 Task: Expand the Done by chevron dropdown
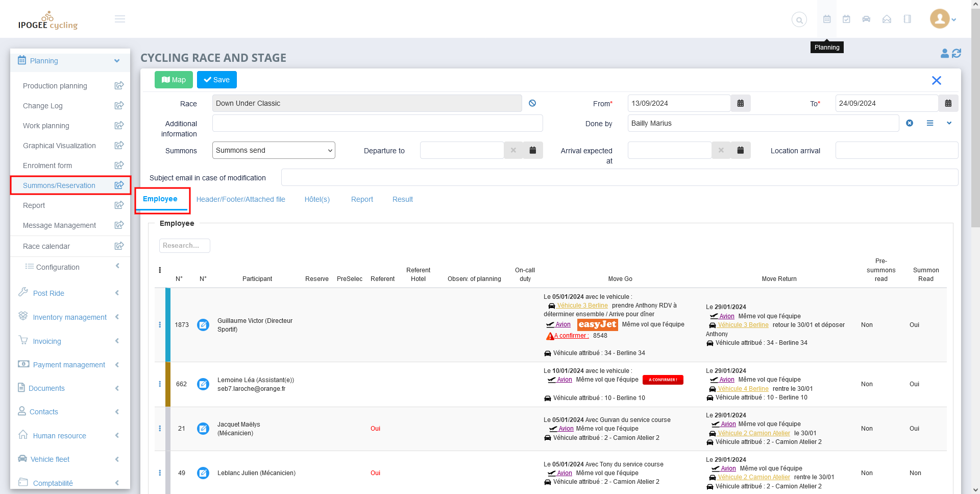949,123
